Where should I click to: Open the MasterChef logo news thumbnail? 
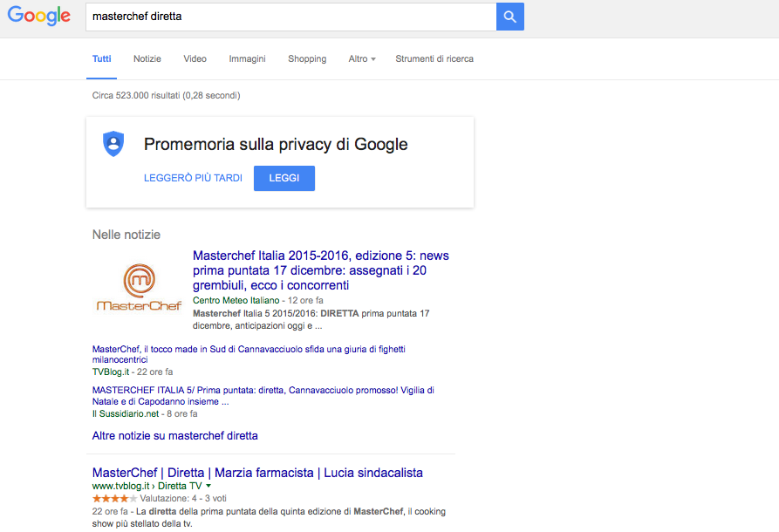point(139,288)
